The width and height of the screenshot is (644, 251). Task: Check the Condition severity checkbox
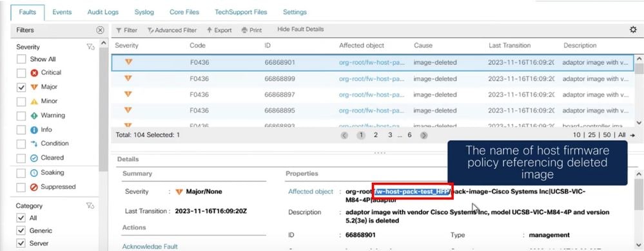(x=21, y=144)
